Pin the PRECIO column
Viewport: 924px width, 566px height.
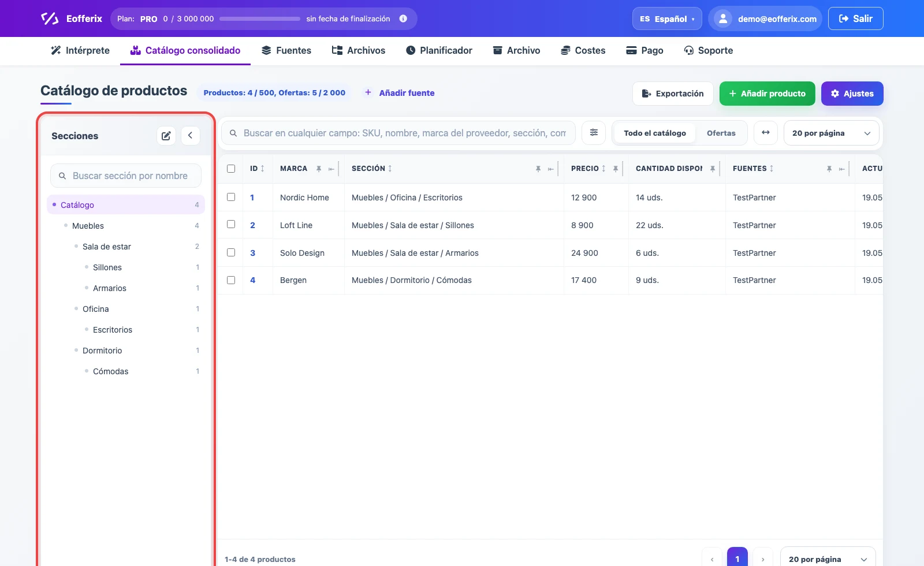click(x=616, y=169)
